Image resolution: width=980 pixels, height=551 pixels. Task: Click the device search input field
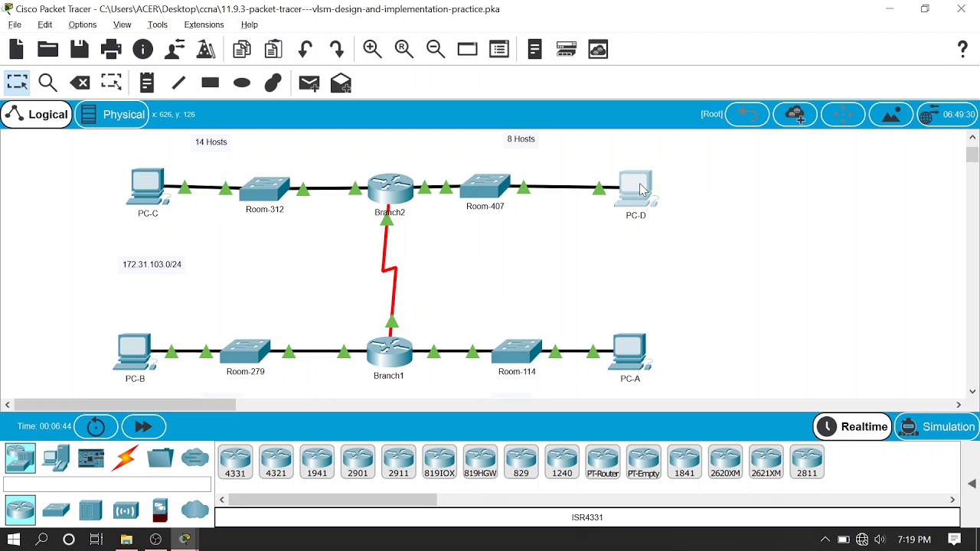tap(107, 484)
